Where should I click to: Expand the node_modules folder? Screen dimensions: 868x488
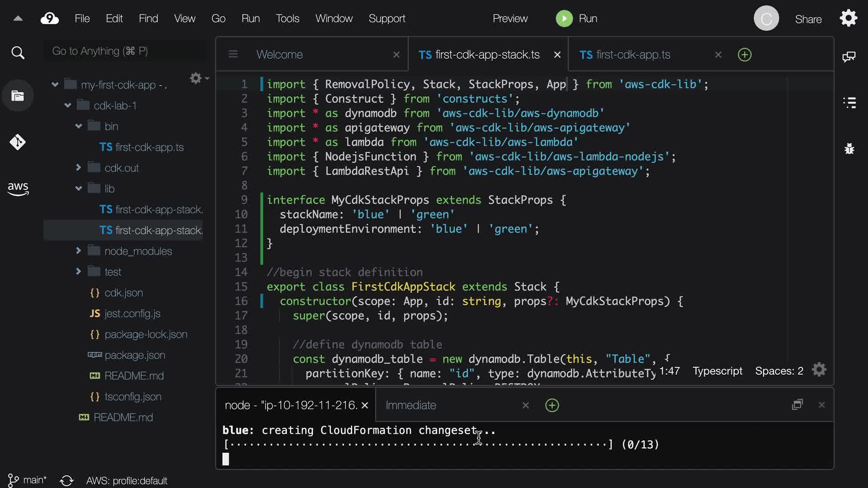pos(79,251)
